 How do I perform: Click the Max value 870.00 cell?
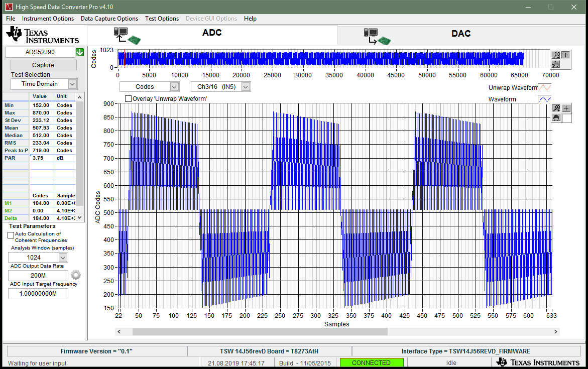42,113
